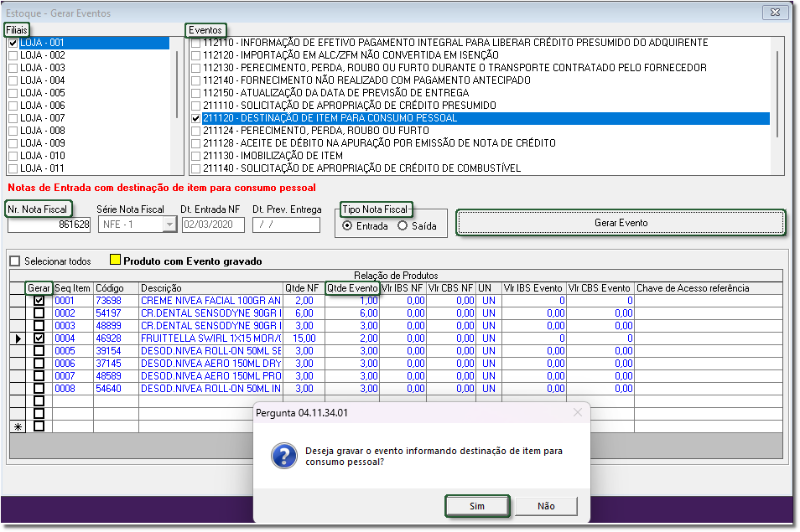Check Gerar for item 0006 code 37145

(39, 364)
